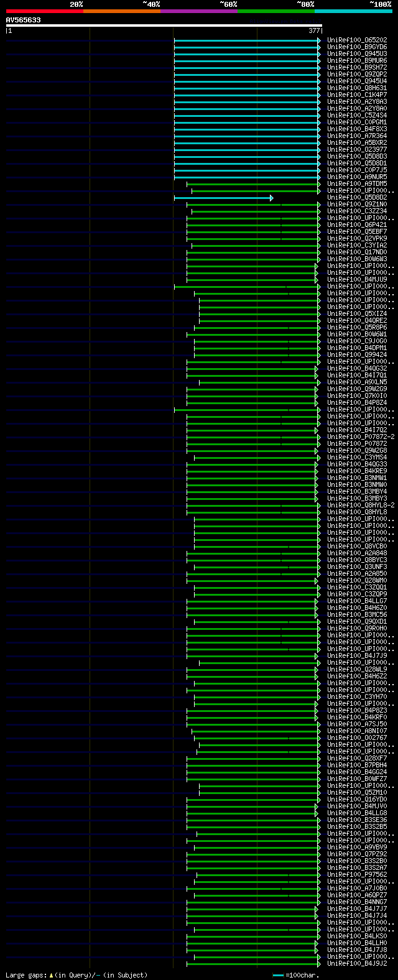Open hit UniRef100_B9GYD6

click(x=357, y=47)
